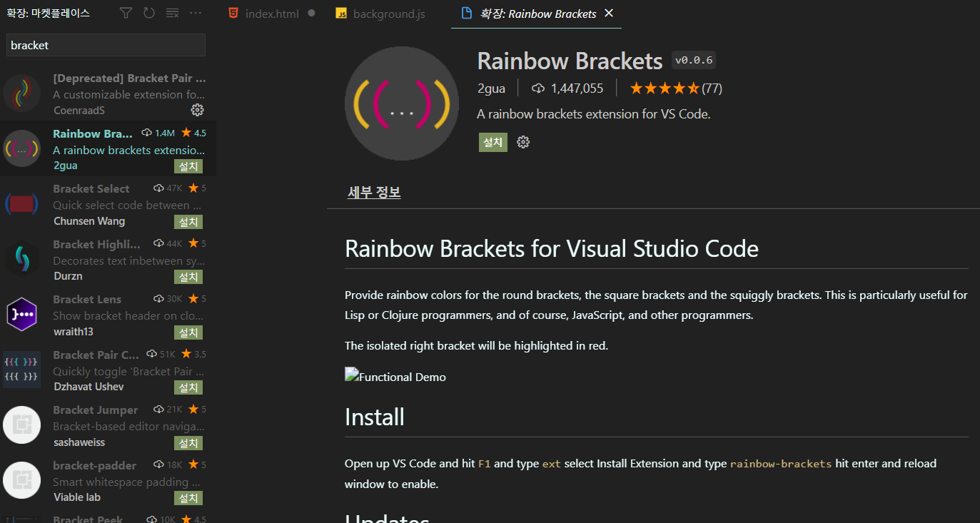This screenshot has height=523, width=980.
Task: Clear extension search results icon
Action: (172, 13)
